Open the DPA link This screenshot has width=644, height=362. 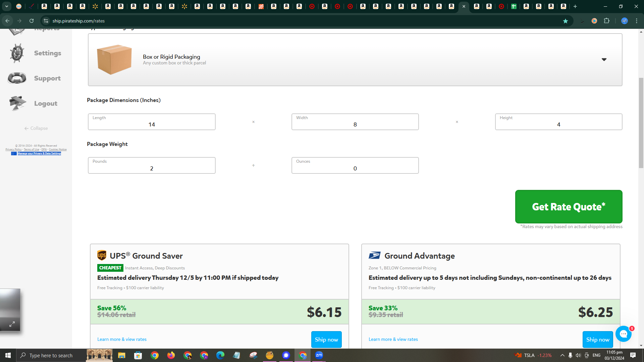(44, 150)
